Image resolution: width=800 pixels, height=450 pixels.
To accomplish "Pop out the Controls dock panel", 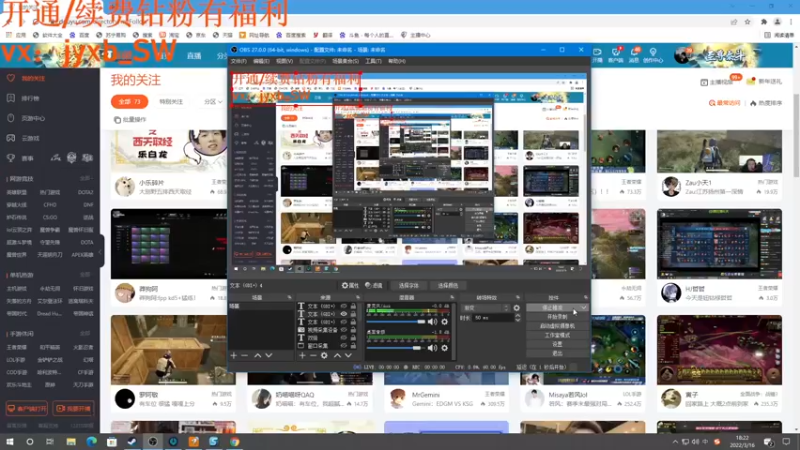I will [x=585, y=297].
